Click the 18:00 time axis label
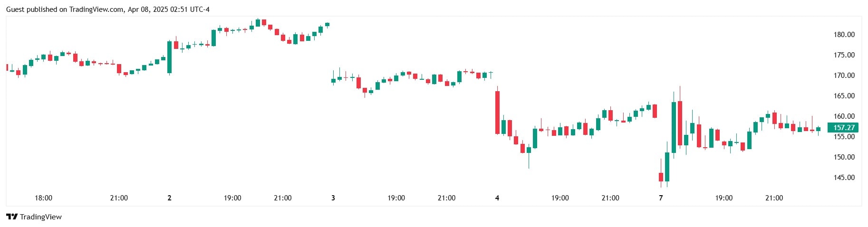The width and height of the screenshot is (868, 227). pyautogui.click(x=43, y=198)
